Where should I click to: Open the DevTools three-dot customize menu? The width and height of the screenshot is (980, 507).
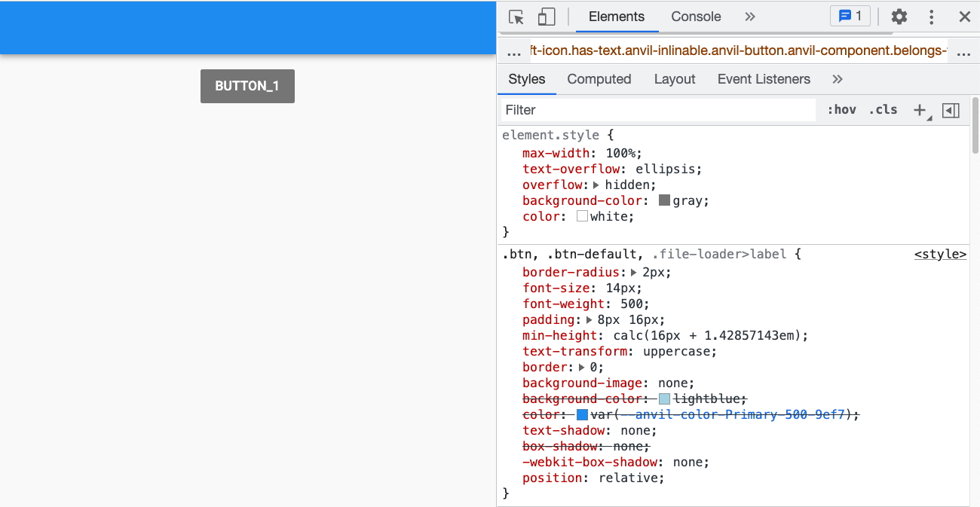pos(932,17)
